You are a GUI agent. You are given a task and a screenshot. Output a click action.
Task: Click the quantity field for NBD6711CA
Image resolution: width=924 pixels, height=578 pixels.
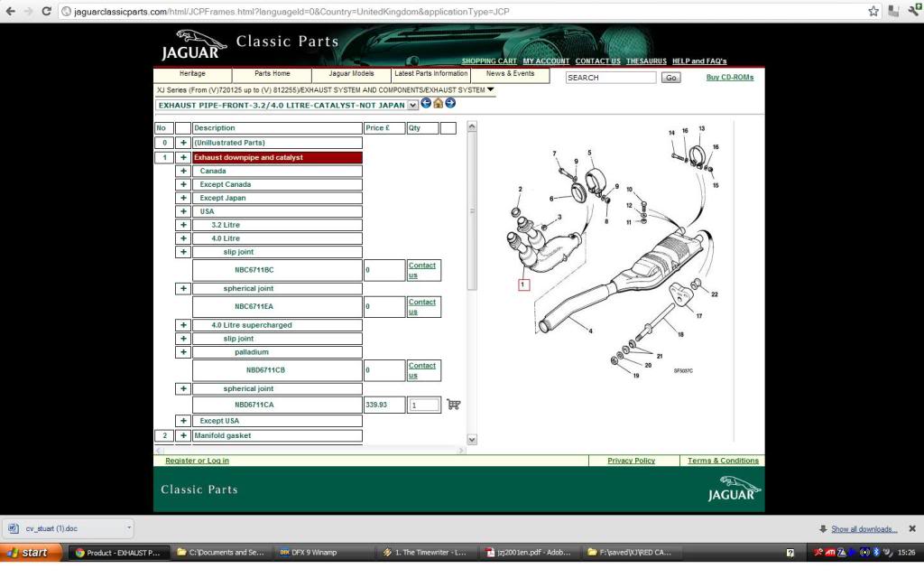coord(424,406)
